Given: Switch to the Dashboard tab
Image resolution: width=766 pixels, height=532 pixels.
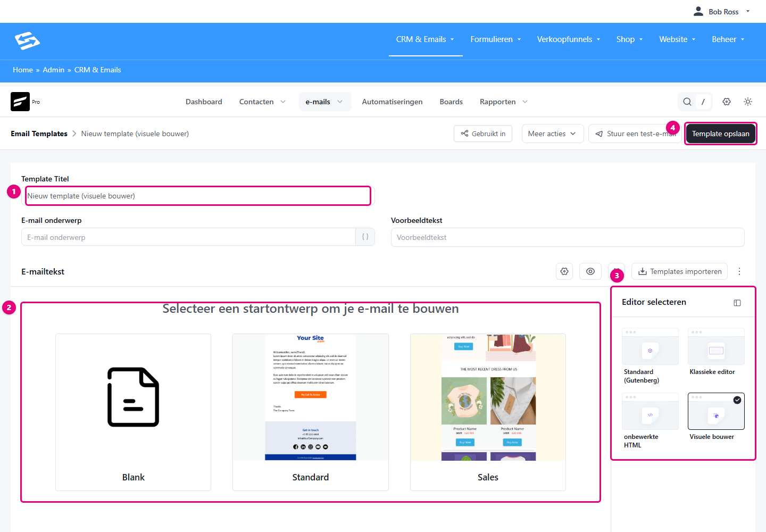Looking at the screenshot, I should pos(204,102).
